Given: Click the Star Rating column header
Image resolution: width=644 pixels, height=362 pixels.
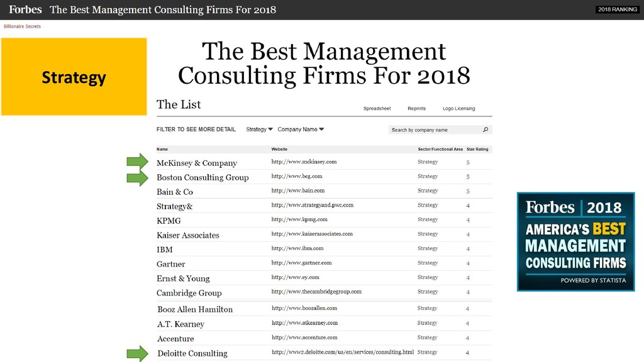Looking at the screenshot, I should [477, 150].
